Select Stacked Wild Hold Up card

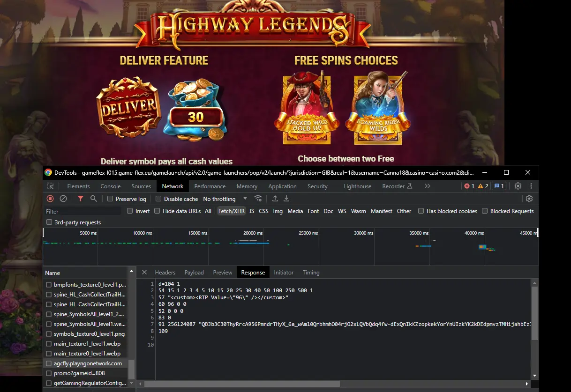pyautogui.click(x=308, y=109)
